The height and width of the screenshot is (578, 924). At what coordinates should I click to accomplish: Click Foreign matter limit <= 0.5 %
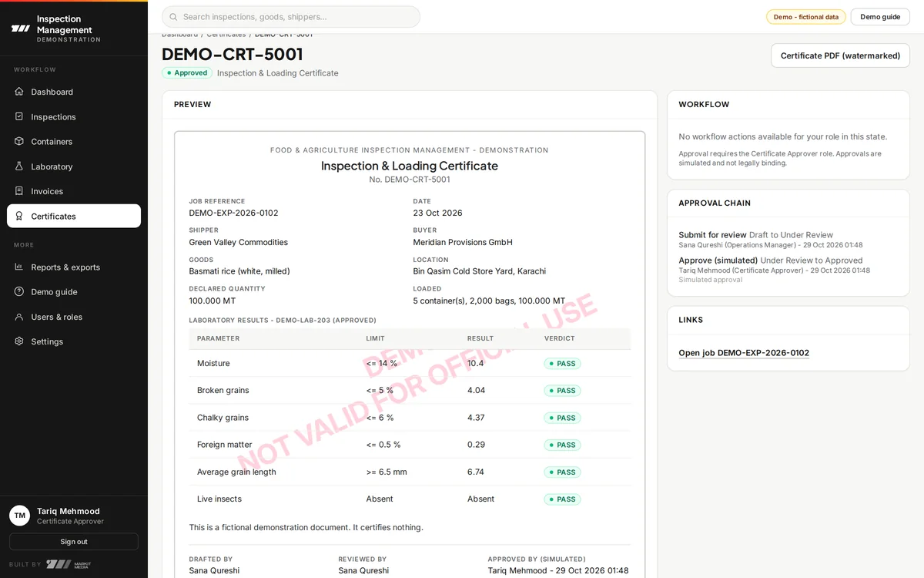pos(383,445)
